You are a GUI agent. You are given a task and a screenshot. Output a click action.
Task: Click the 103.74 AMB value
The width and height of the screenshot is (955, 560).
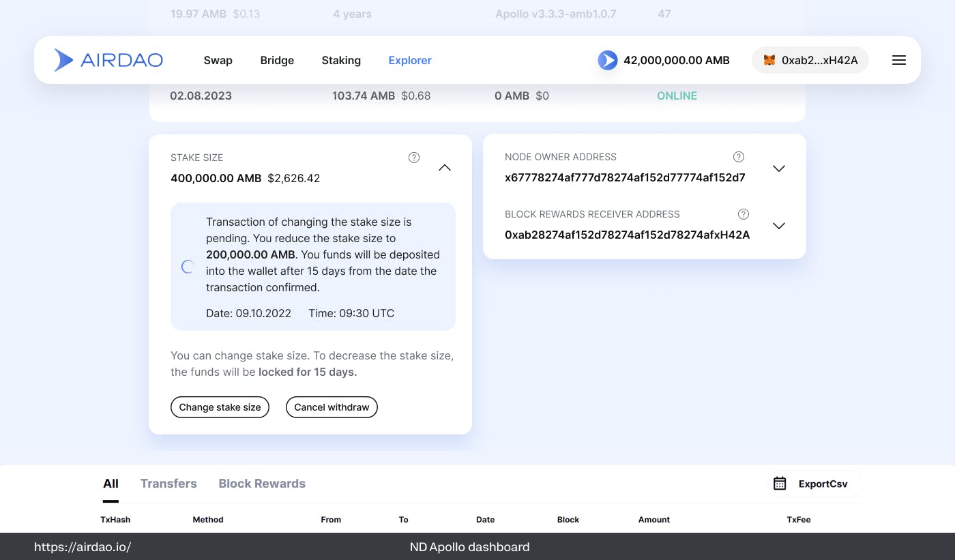(x=364, y=95)
